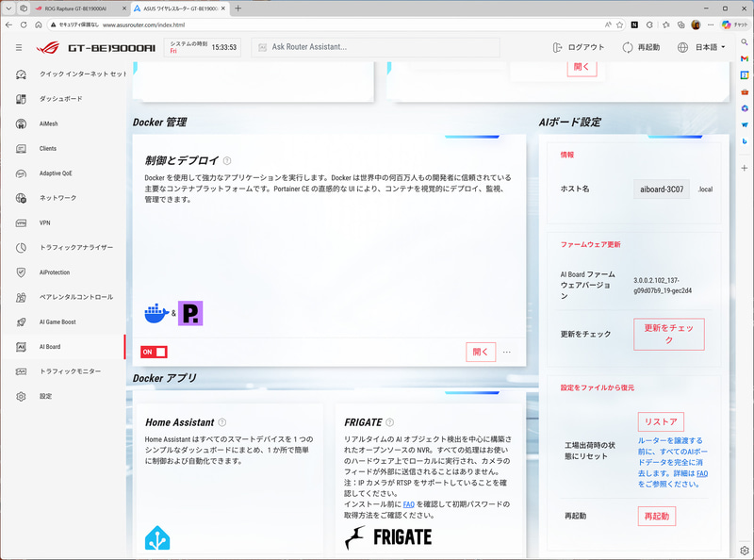The width and height of the screenshot is (754, 560).
Task: Close the ASUS ワイヤレスルーター tab
Action: [x=223, y=8]
